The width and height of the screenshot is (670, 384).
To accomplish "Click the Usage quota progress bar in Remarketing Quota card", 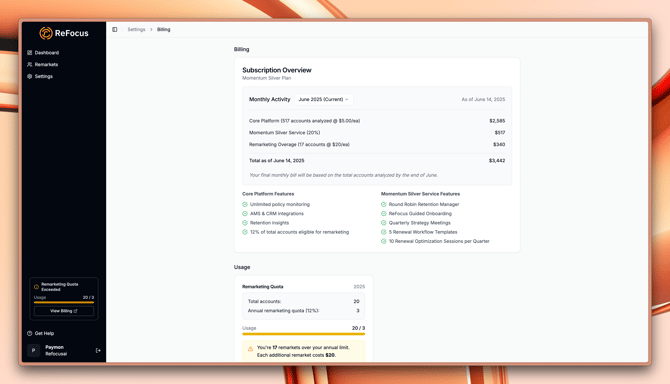I will [x=303, y=334].
